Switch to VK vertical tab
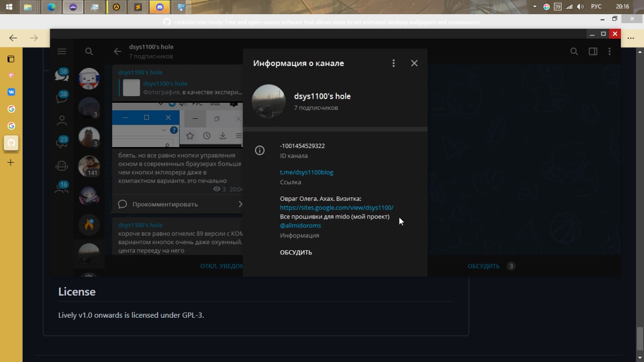 click(11, 92)
